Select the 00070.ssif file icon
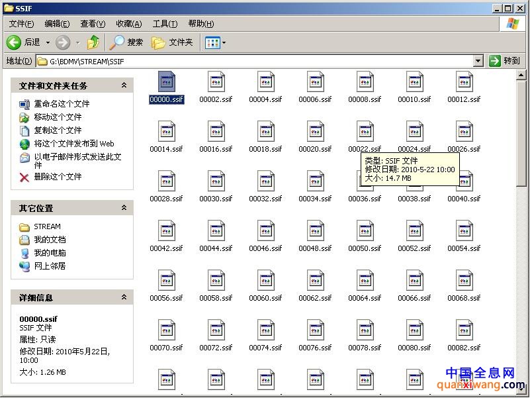Screen dimensions: 532x398 pyautogui.click(x=167, y=330)
